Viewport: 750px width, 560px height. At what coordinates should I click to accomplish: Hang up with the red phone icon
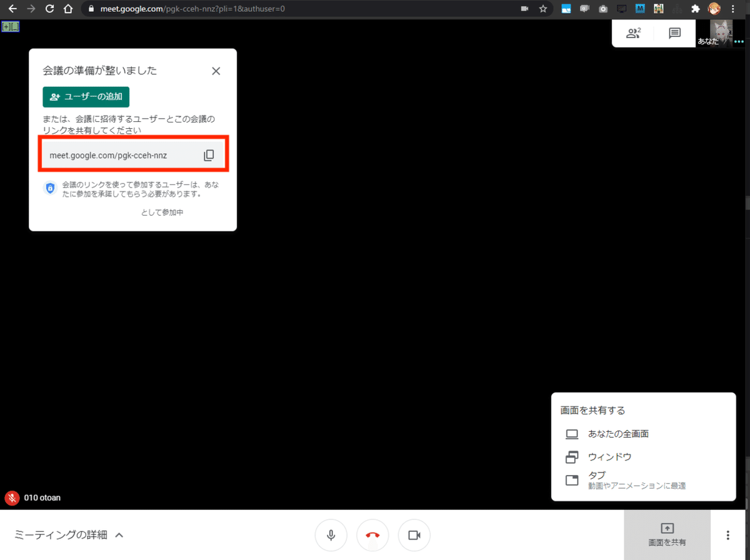click(x=372, y=535)
